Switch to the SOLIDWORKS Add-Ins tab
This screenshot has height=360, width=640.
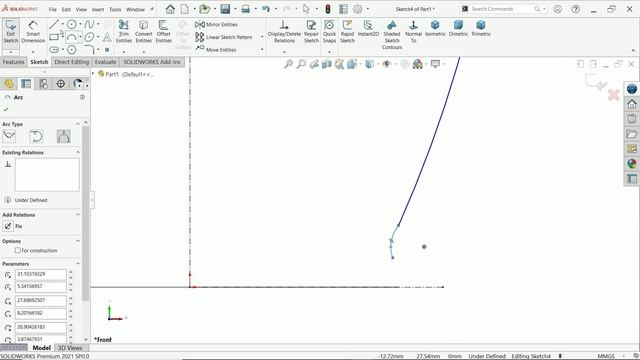tap(152, 62)
